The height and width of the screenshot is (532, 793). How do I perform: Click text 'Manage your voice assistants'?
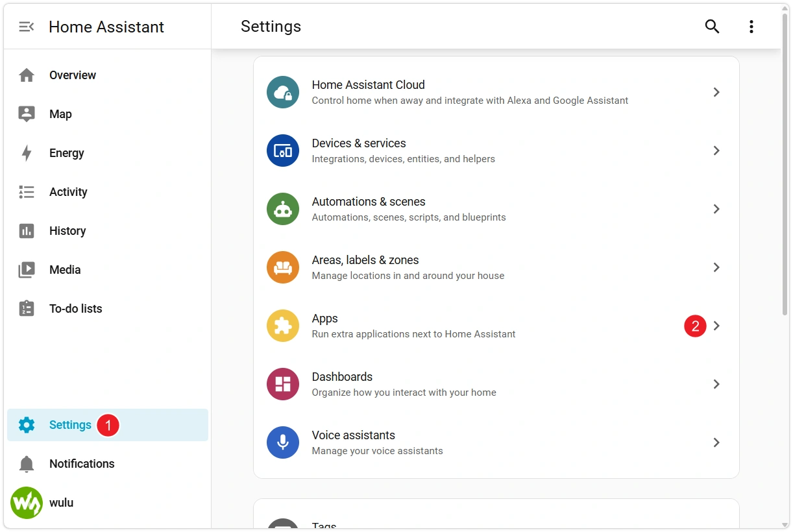378,451
